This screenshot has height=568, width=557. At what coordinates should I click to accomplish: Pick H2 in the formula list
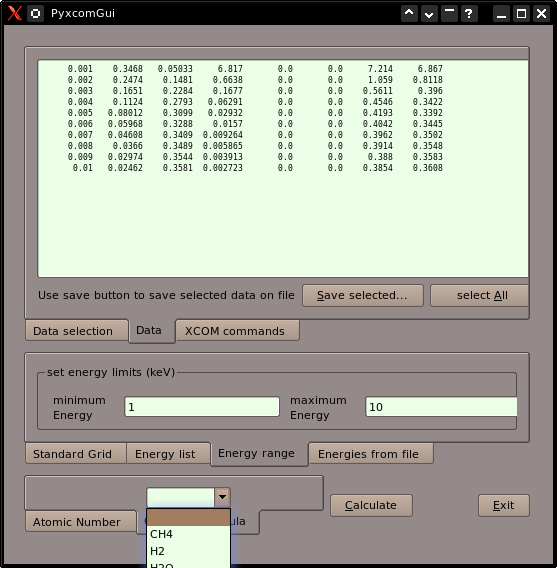coord(188,551)
